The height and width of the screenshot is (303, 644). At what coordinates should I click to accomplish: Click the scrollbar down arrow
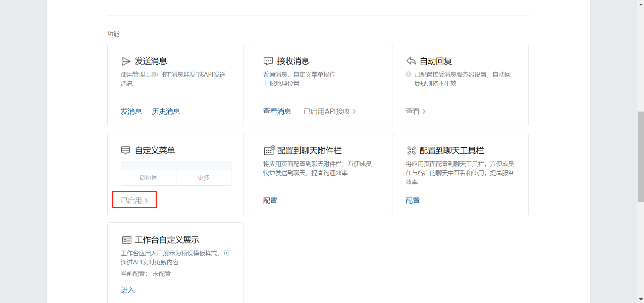click(x=641, y=299)
